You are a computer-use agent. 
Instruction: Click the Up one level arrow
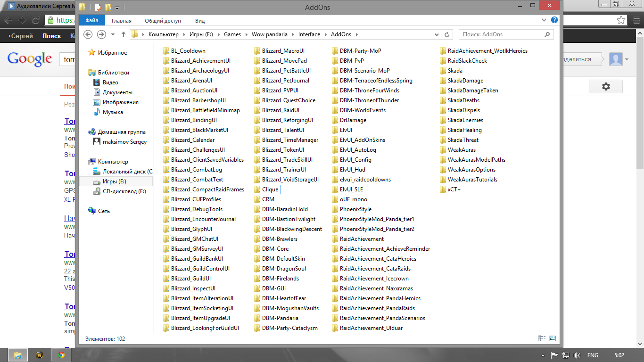coord(124,34)
